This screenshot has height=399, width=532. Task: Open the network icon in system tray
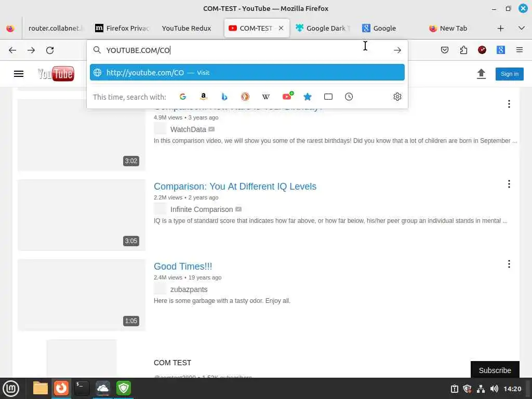coord(481,389)
